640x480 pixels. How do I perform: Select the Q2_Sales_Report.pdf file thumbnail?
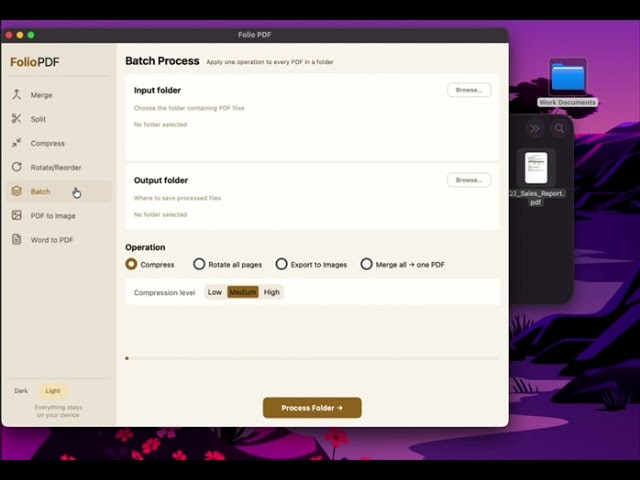coord(536,168)
